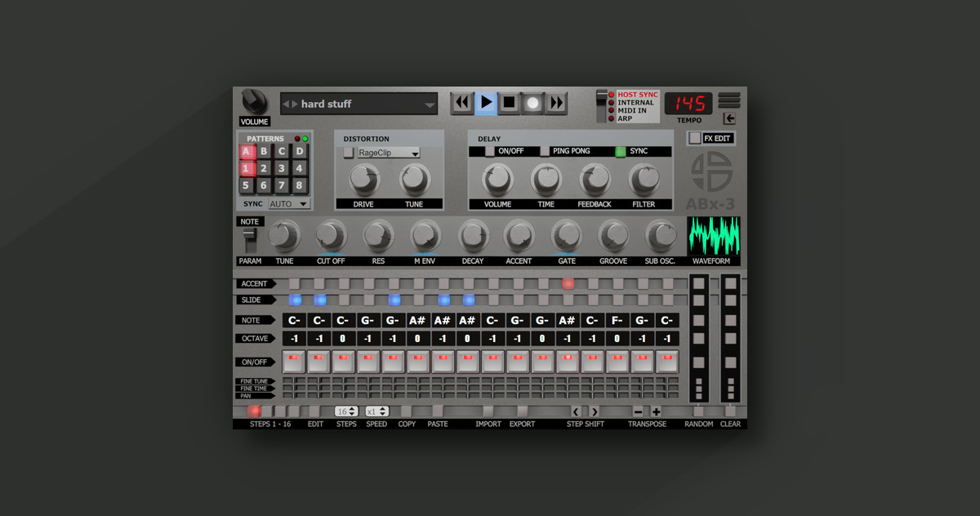
Task: Toggle the Delay Ping Pong checkbox
Action: [x=545, y=151]
